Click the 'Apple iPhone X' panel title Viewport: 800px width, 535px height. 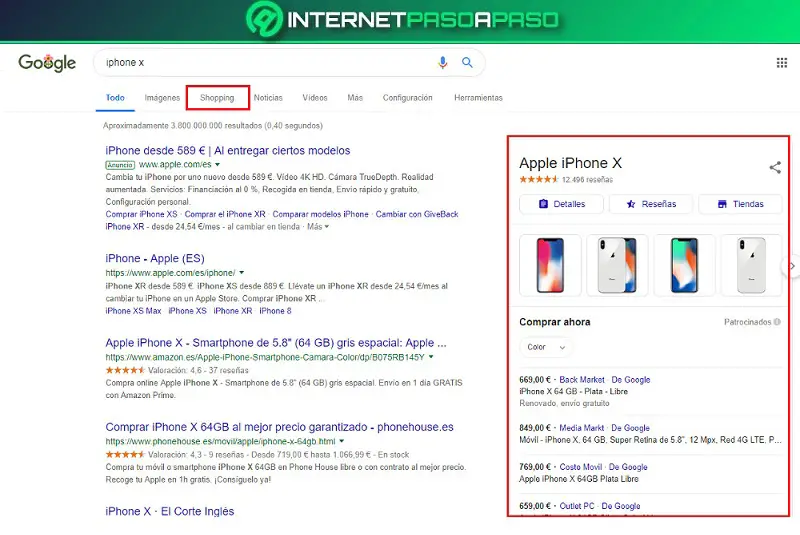tap(570, 163)
